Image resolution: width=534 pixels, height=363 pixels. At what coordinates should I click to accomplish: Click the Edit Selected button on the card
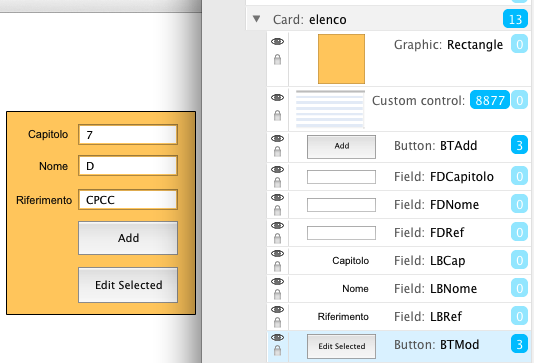click(x=128, y=285)
